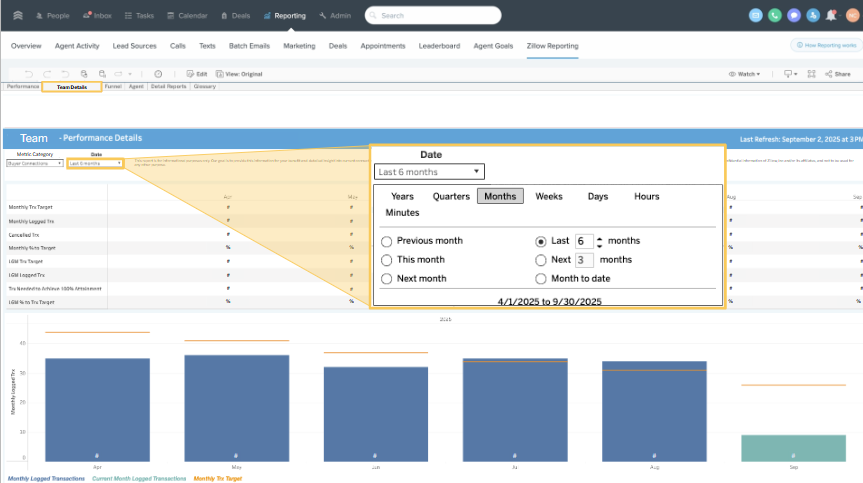Screen dimensions: 863x483
Task: Select the This month radio option
Action: 386,260
